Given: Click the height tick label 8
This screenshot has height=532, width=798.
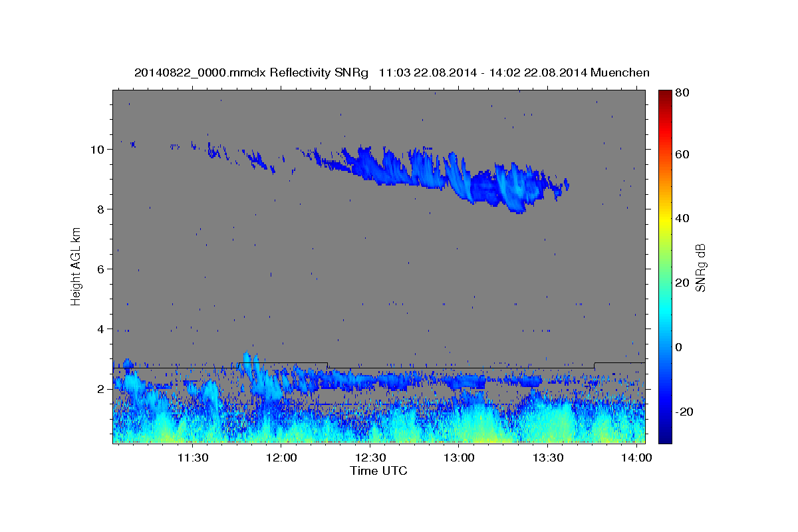Looking at the screenshot, I should pos(101,209).
